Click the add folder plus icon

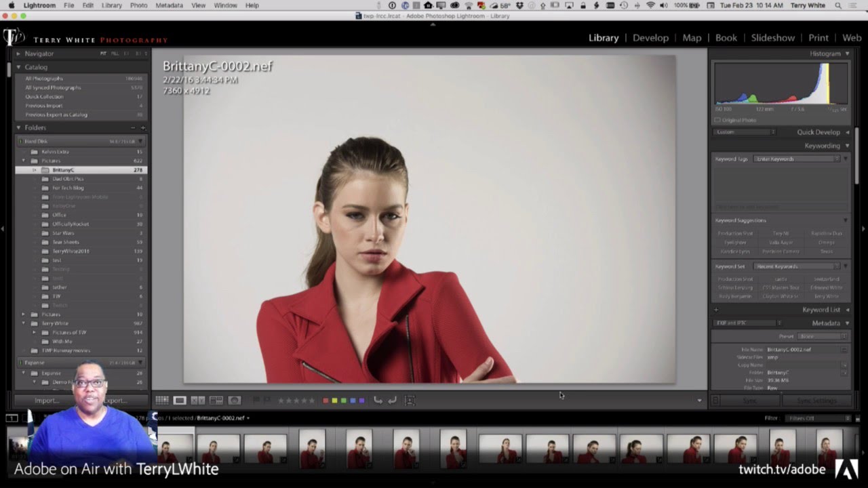click(x=142, y=127)
